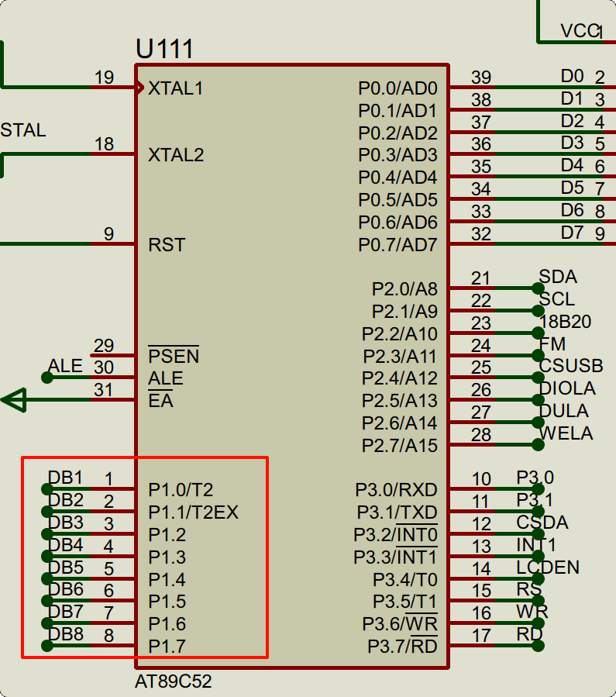Select the WELA terminal dot at pin 28
This screenshot has width=616, height=697.
pos(538,444)
